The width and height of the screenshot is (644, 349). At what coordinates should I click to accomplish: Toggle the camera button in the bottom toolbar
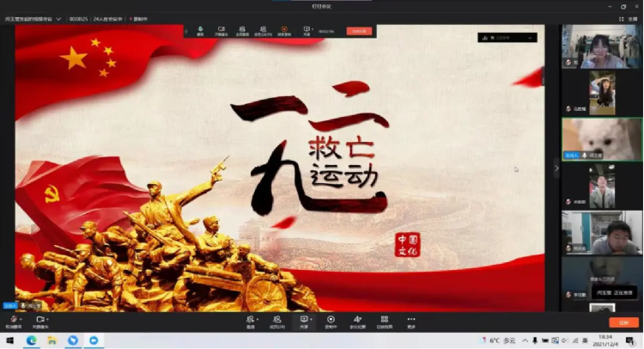[x=39, y=319]
